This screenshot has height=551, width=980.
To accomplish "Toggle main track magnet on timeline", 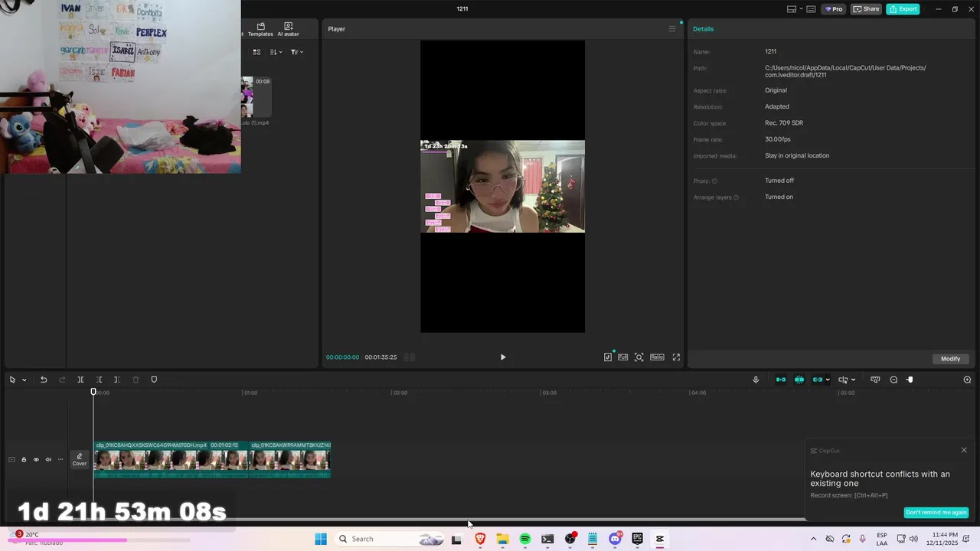I will click(781, 380).
